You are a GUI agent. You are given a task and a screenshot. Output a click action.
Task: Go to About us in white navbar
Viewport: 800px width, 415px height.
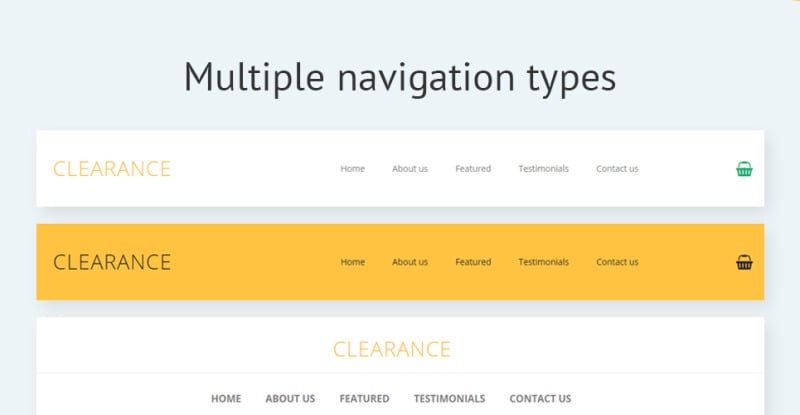410,168
